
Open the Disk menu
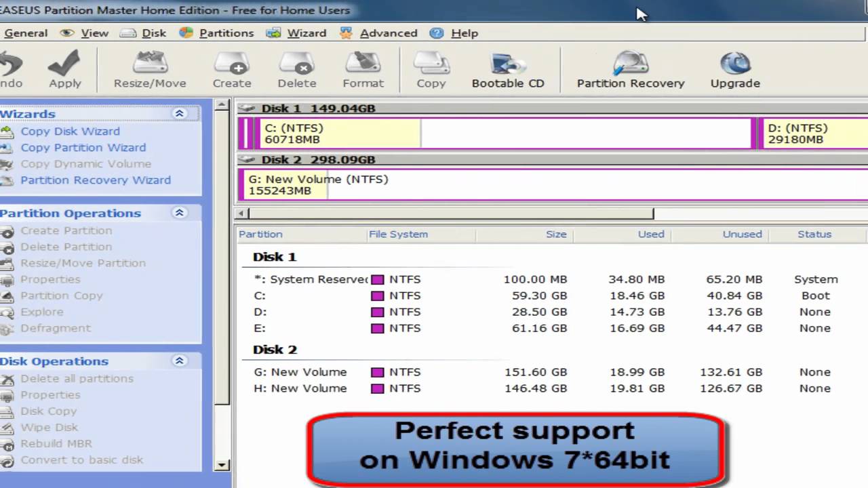point(143,33)
